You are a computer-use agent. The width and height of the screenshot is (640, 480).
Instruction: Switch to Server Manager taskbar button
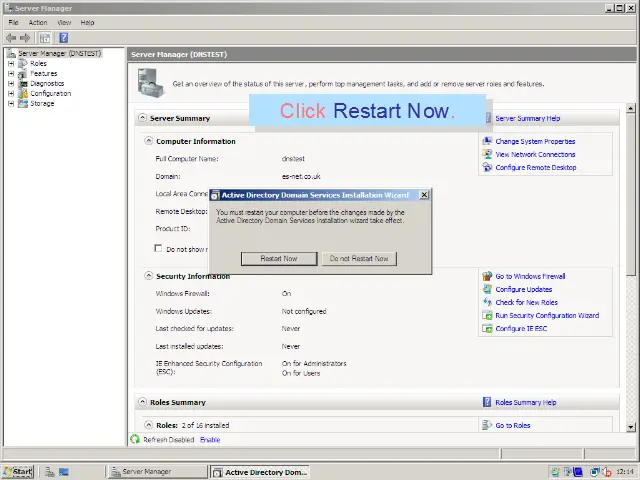coord(158,472)
